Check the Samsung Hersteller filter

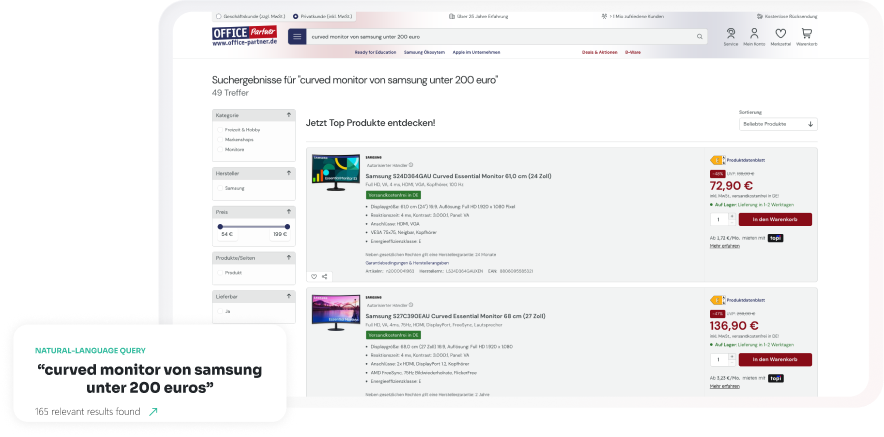[220, 188]
